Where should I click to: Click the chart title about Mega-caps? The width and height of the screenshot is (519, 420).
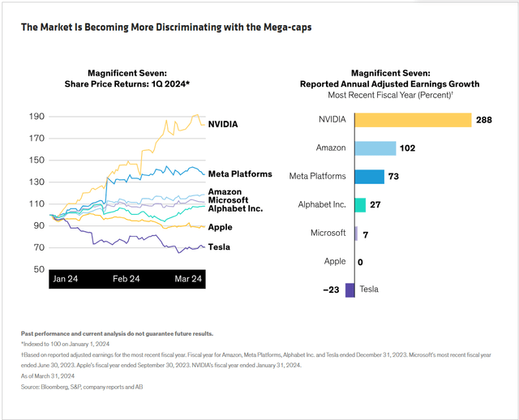[x=166, y=27]
